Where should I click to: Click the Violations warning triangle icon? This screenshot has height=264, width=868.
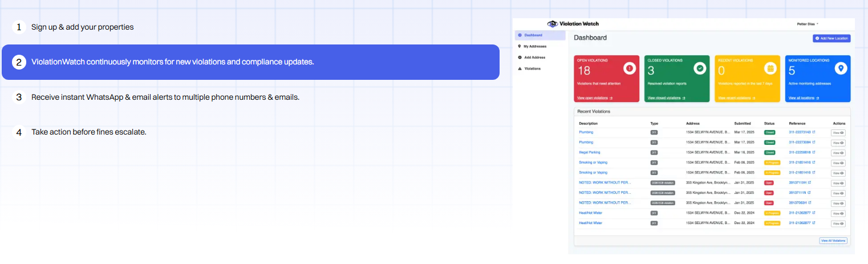click(x=520, y=68)
